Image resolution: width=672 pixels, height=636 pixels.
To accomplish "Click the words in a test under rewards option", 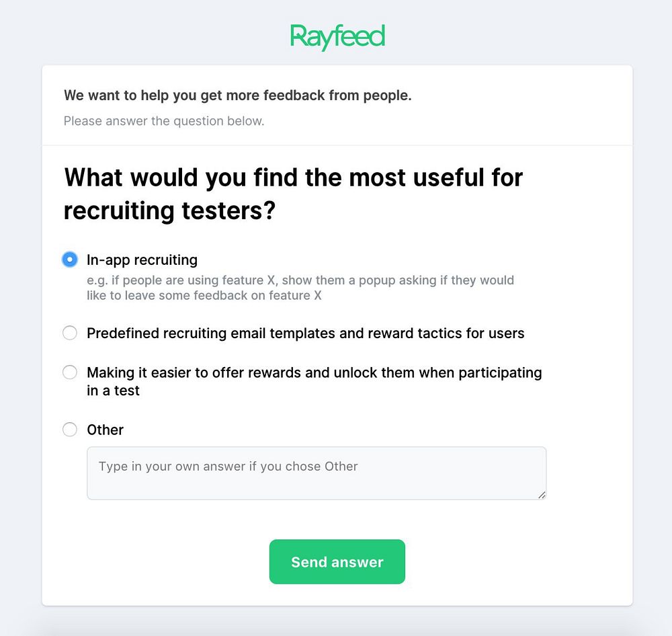I will (113, 391).
